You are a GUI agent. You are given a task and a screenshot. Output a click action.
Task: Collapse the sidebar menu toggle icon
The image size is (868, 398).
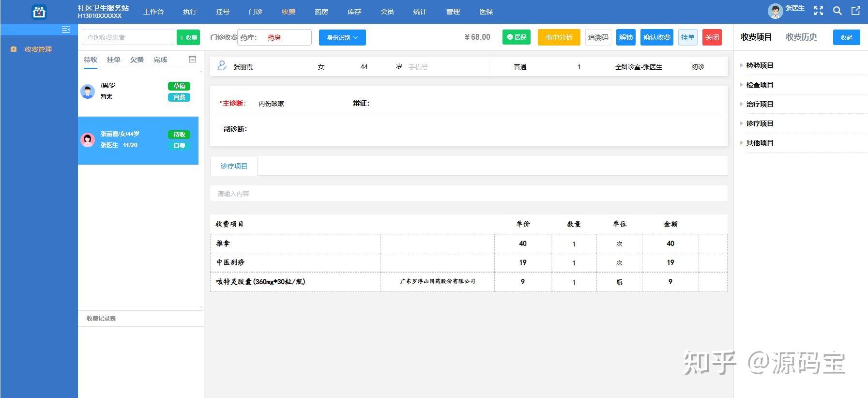(66, 30)
